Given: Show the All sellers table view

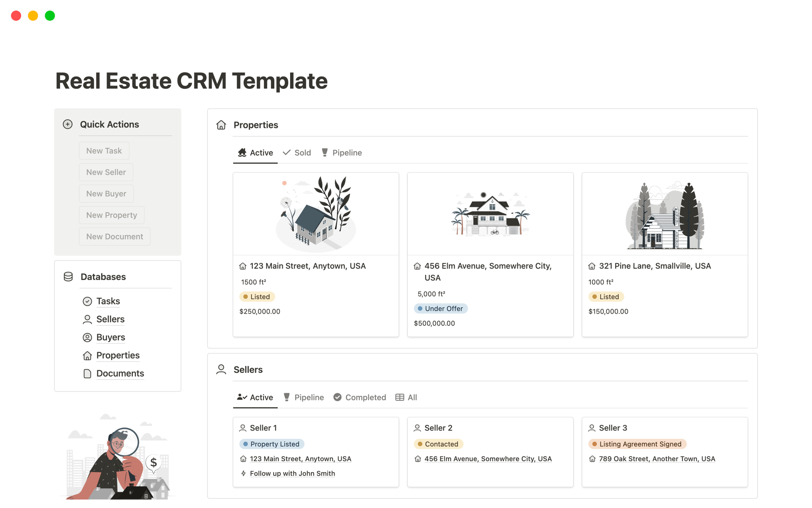Looking at the screenshot, I should 406,398.
